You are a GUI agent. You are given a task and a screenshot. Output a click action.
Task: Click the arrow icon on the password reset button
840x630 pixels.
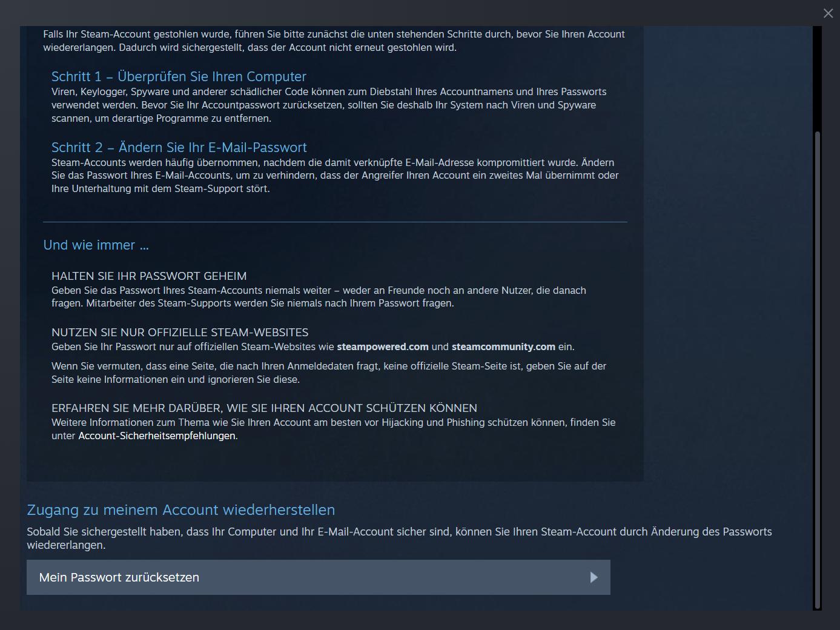(594, 577)
